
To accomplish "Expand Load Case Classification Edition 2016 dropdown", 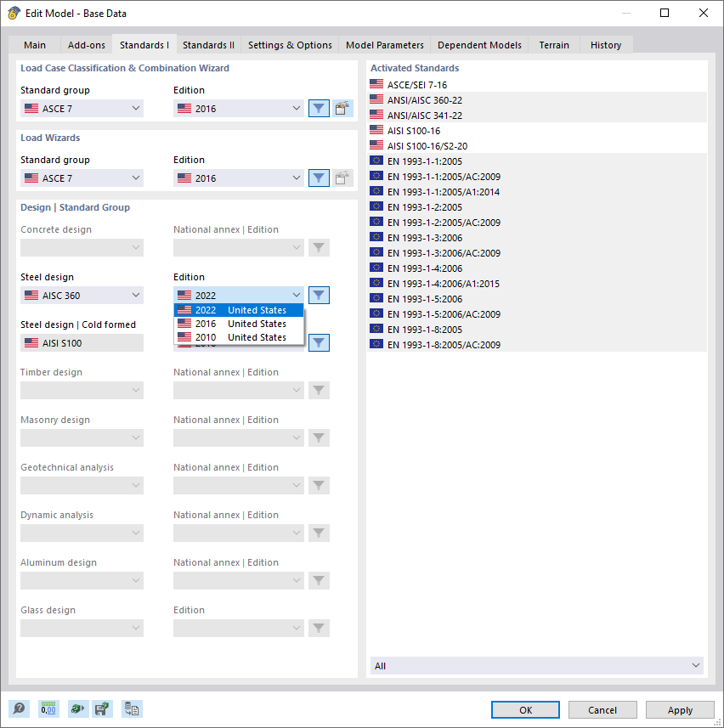I will 239,109.
